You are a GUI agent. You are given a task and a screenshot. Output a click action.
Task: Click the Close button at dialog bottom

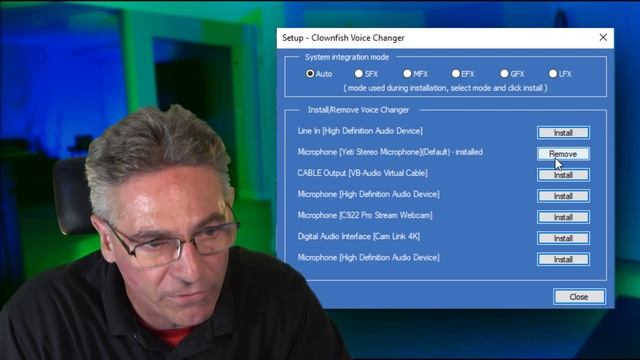pos(579,297)
